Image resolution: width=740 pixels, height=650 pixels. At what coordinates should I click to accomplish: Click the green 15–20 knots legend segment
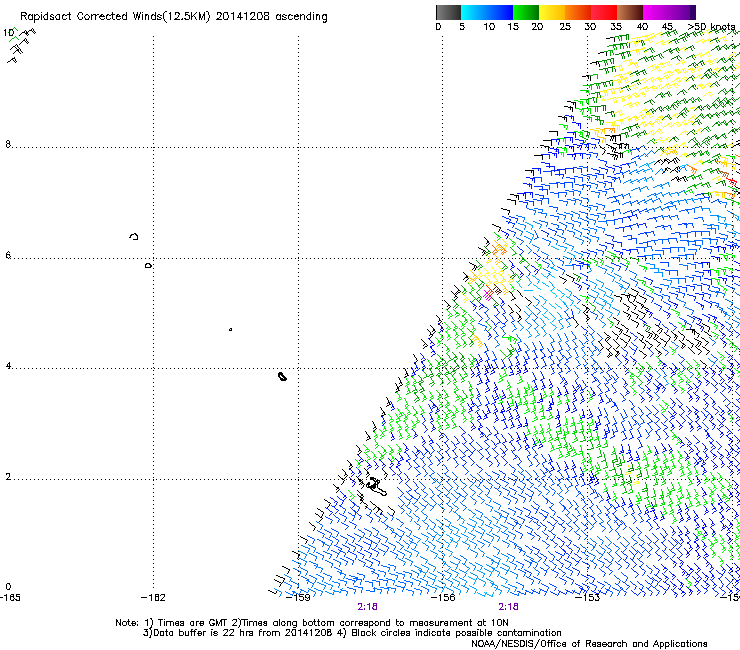526,12
